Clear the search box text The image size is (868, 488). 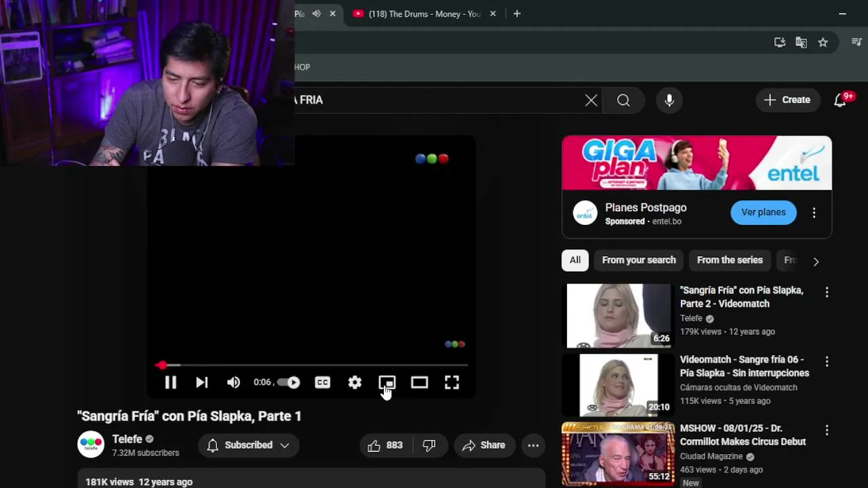click(x=591, y=100)
